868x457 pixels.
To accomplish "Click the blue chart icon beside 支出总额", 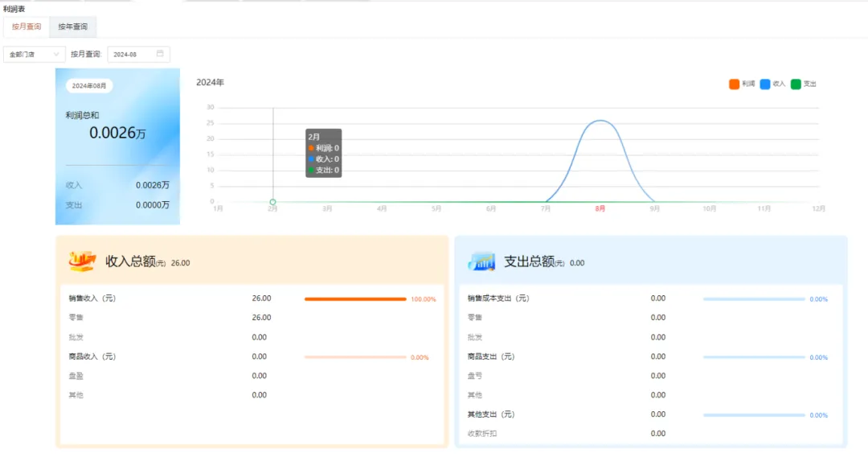I will click(x=481, y=261).
